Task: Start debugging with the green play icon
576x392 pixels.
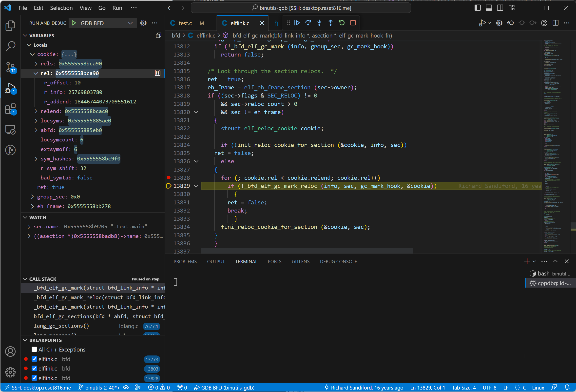Action: click(x=74, y=23)
